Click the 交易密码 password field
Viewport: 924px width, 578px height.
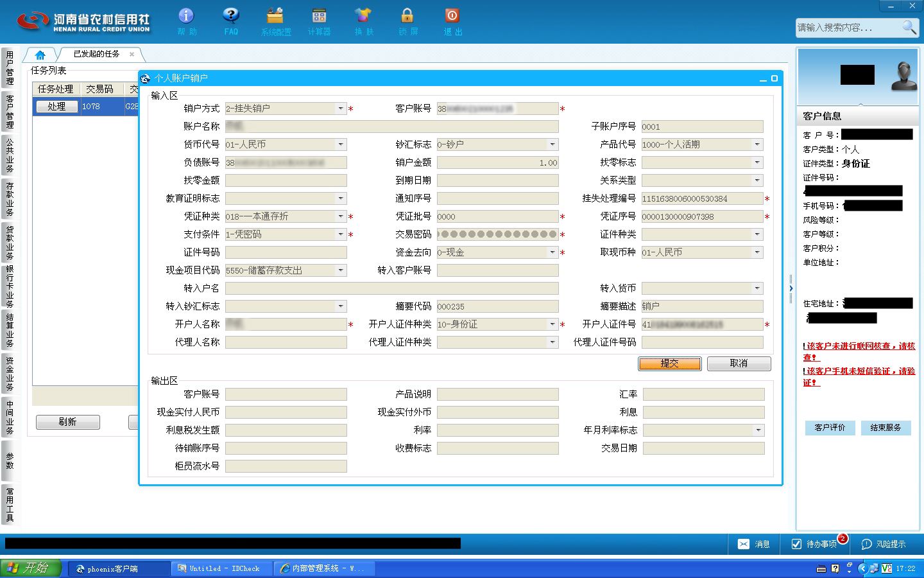pos(498,234)
